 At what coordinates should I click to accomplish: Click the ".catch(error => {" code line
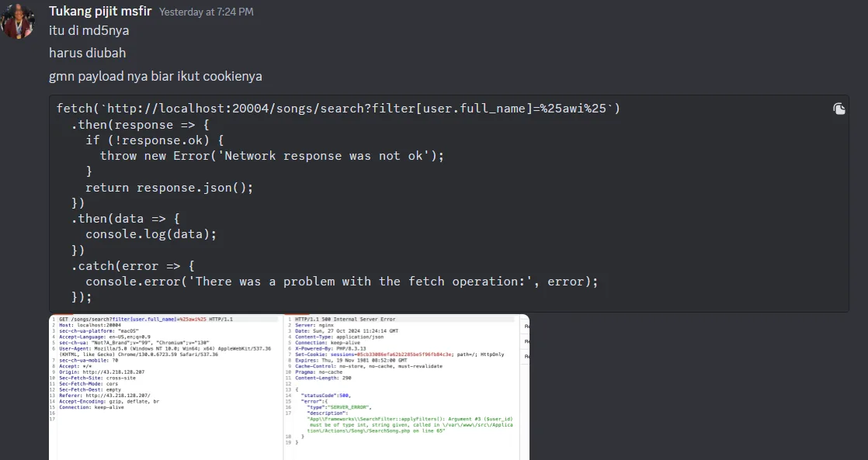click(x=133, y=266)
